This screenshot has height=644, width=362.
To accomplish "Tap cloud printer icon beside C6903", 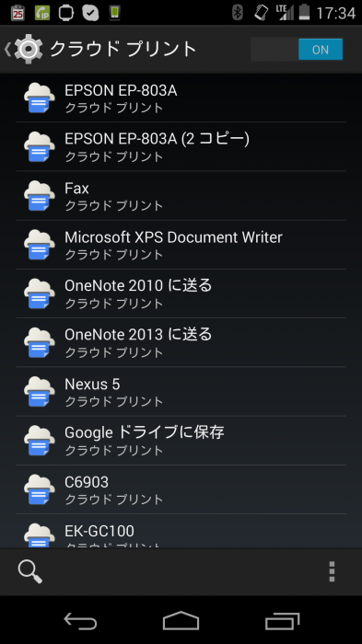I will pos(39,489).
